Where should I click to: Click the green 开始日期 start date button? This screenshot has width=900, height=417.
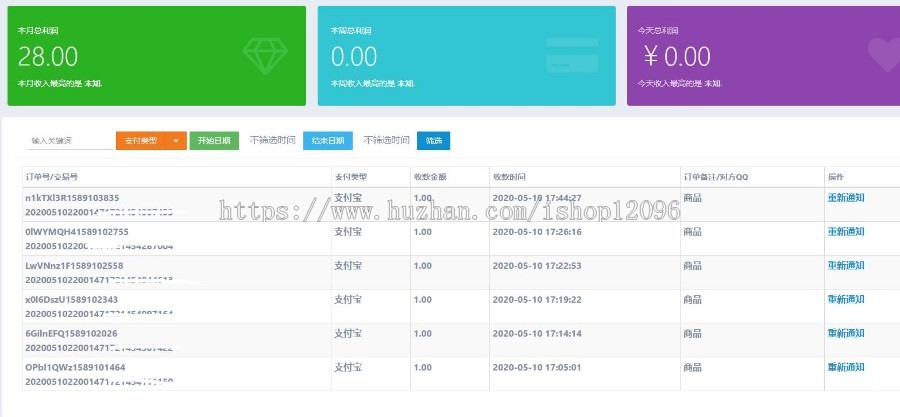coord(214,141)
